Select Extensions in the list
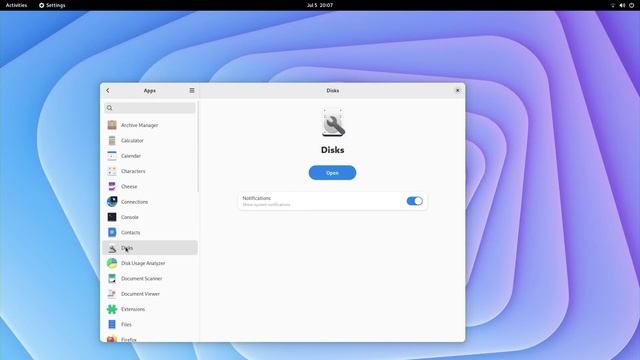 150,309
